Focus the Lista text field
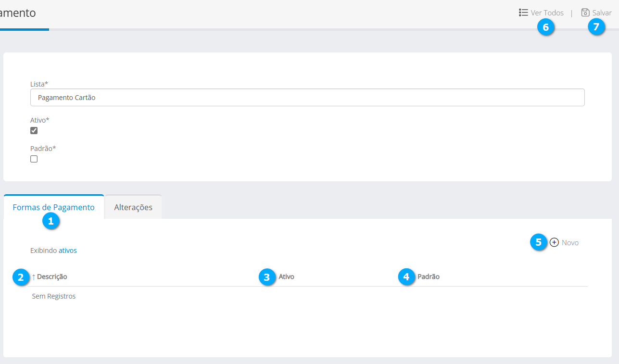The width and height of the screenshot is (619, 364). click(x=307, y=98)
